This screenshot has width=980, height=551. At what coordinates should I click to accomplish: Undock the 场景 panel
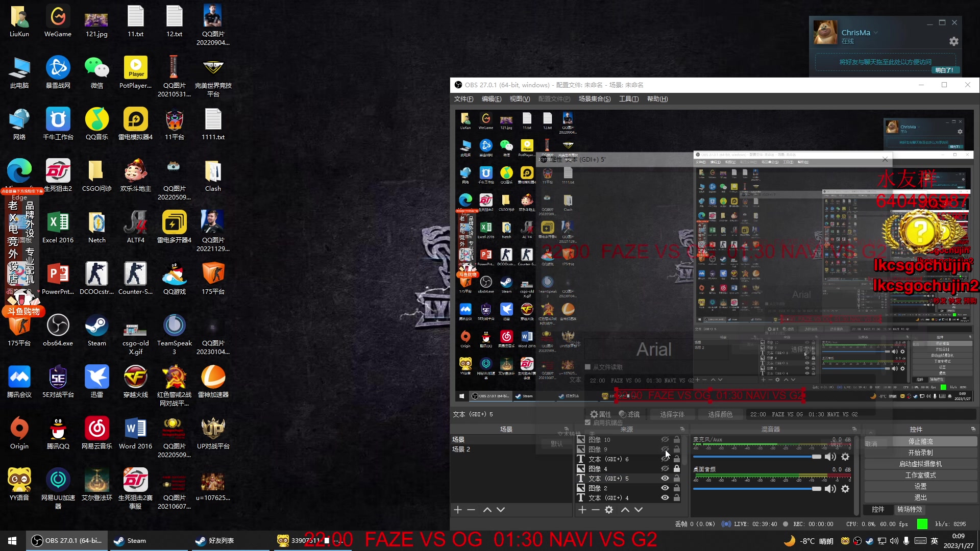click(x=566, y=429)
